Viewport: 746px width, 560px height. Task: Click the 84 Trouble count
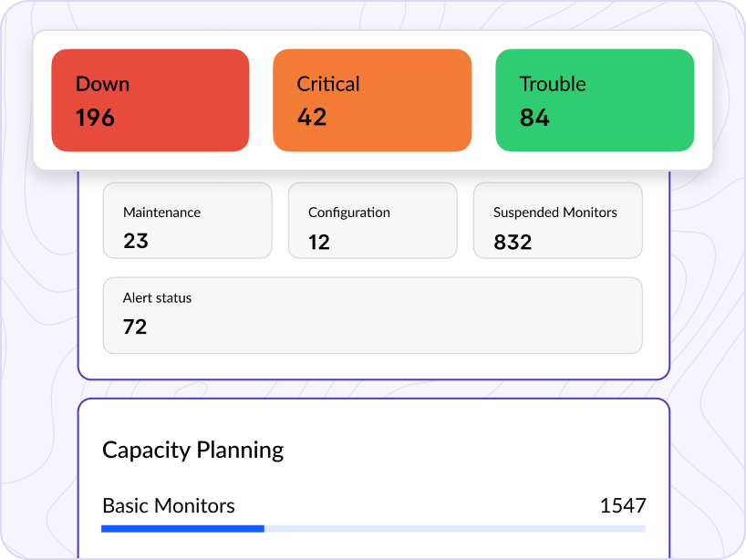[x=534, y=118]
